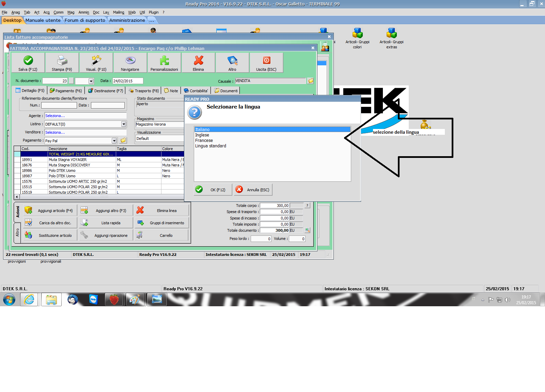545x392 pixels.
Task: Click the Venditore Seleziona... link
Action: (x=55, y=132)
